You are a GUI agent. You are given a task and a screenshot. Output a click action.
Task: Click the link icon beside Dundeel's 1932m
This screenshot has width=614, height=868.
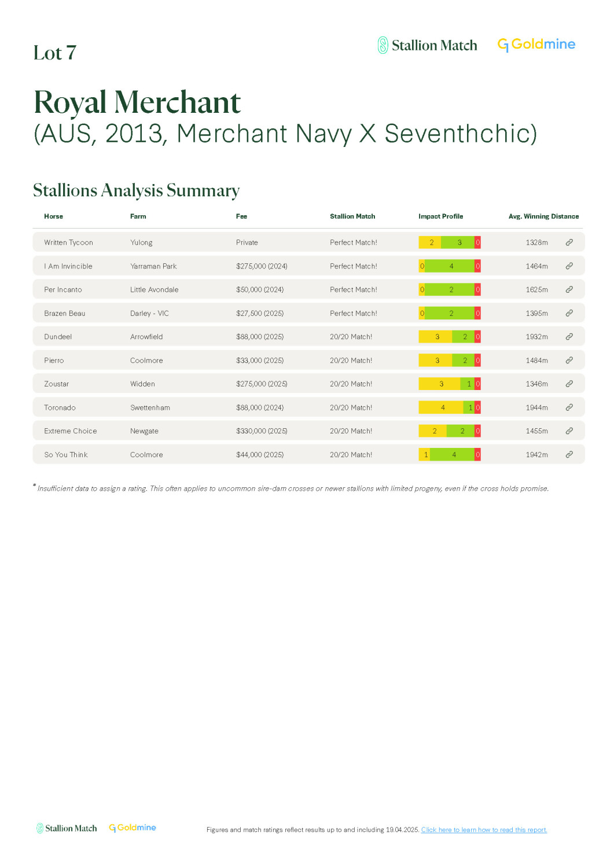569,337
